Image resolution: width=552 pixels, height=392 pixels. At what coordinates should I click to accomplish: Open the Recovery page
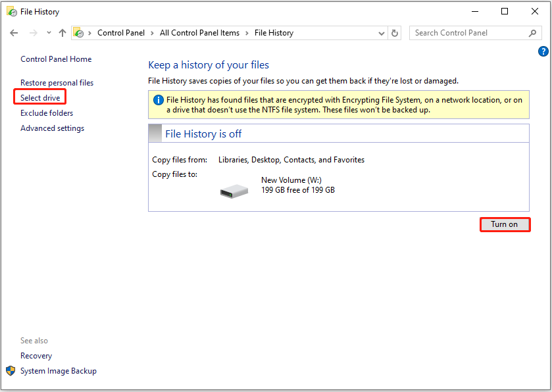(36, 355)
